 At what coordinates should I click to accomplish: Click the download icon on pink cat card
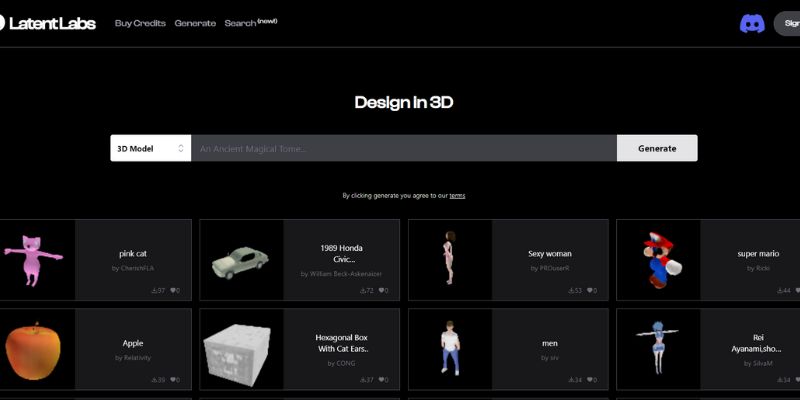[x=155, y=290]
